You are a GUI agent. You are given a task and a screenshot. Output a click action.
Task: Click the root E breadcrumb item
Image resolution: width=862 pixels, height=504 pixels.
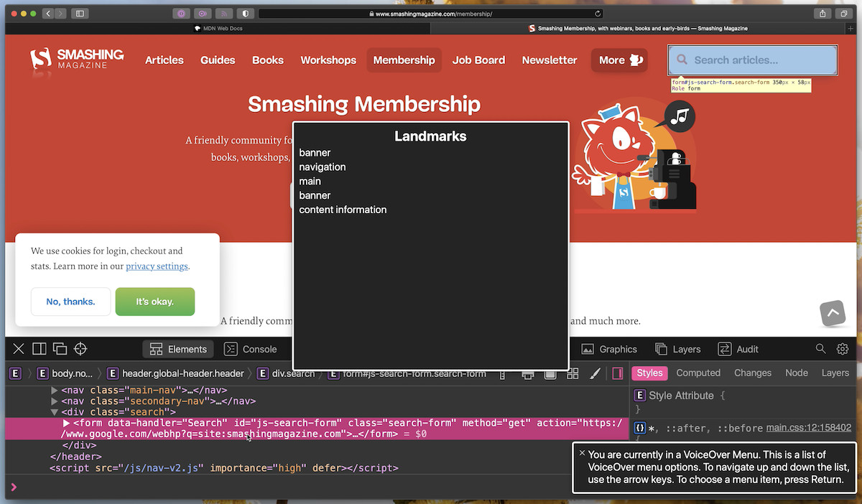15,373
